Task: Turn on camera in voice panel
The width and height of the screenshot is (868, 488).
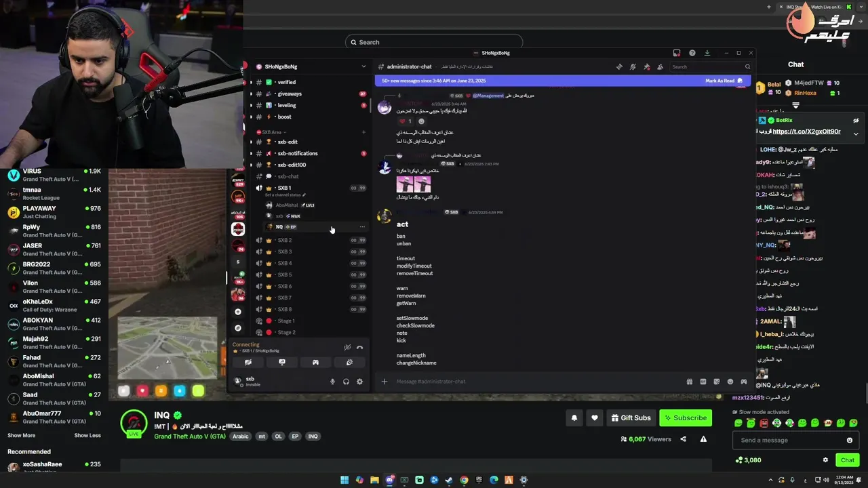Action: pyautogui.click(x=248, y=363)
